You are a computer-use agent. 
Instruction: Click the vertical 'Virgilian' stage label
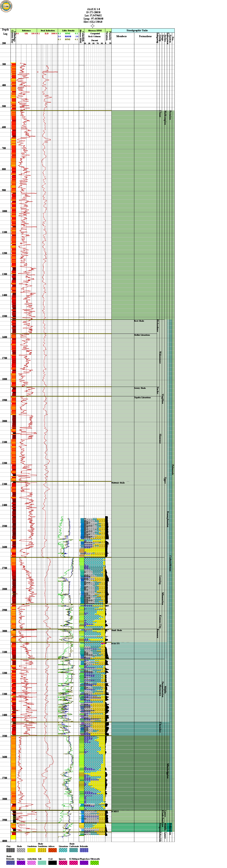click(163, 399)
